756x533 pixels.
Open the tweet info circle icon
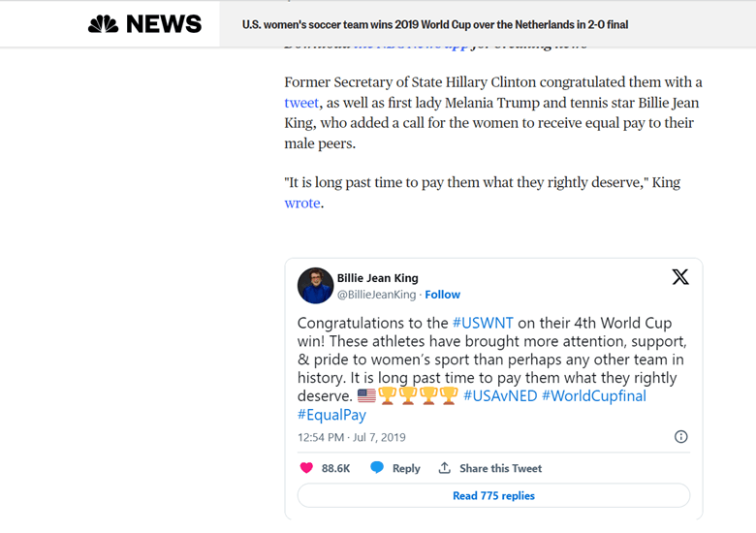[x=680, y=437]
